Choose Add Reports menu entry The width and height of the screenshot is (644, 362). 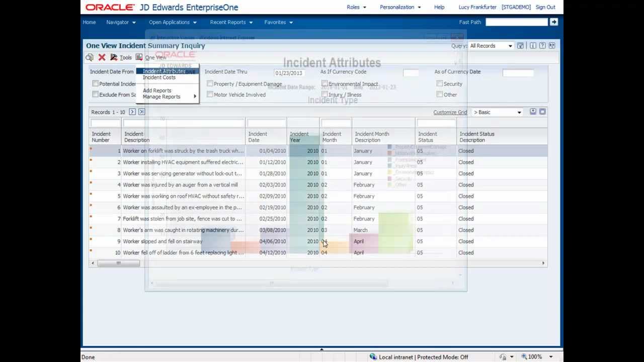tap(157, 90)
